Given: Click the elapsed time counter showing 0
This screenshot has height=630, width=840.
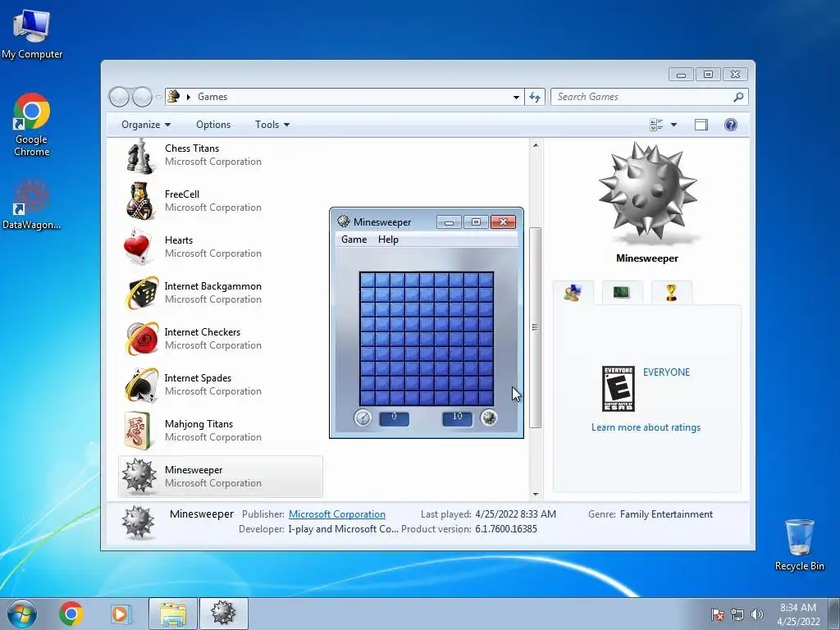Looking at the screenshot, I should tap(395, 418).
